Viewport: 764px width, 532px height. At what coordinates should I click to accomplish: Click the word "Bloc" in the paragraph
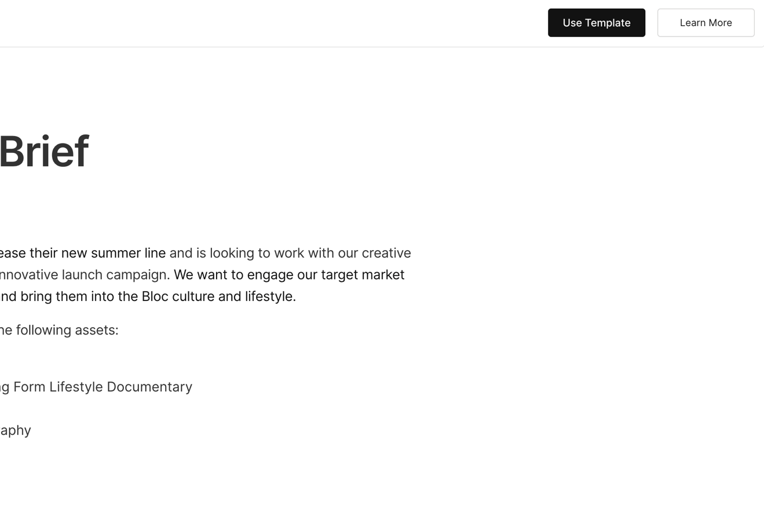155,296
